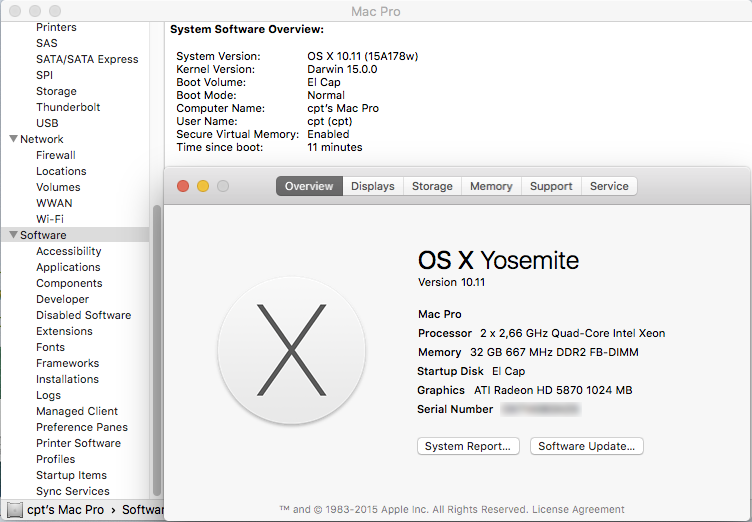Viewport: 752px width, 522px height.
Task: Click the 11 minutes boot time value
Action: tap(335, 147)
